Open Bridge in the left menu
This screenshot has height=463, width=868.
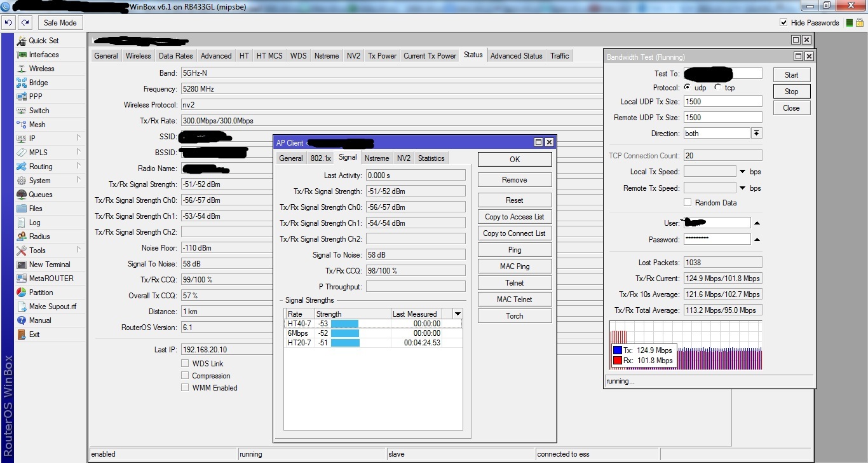pos(38,83)
